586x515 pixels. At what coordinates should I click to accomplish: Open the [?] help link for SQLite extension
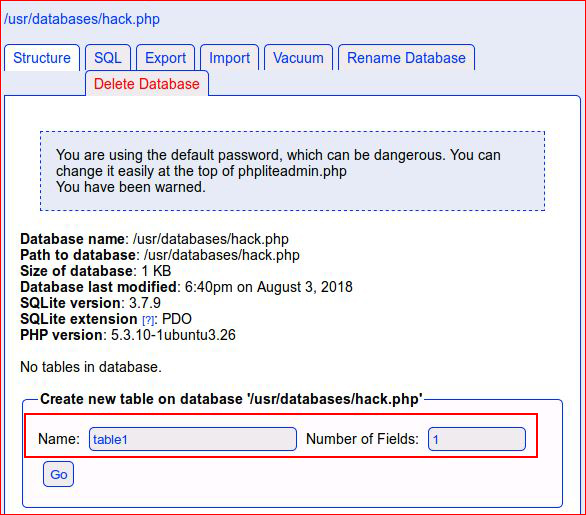(148, 320)
